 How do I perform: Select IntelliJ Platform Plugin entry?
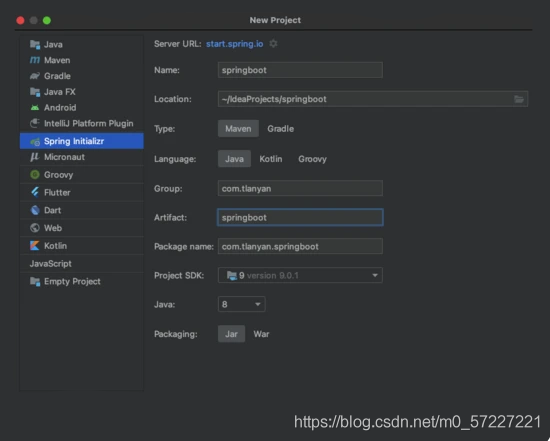click(x=82, y=123)
